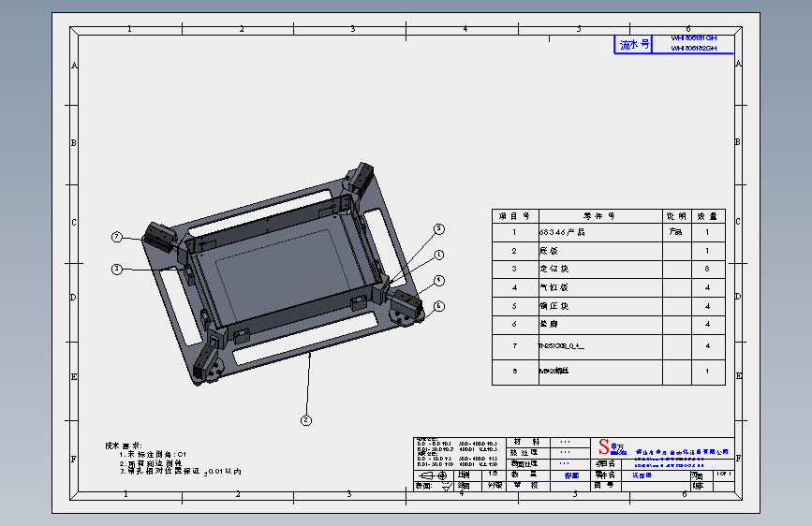Screen dimensions: 812x526
Task: Click quantity 8 in the 定位块 row
Action: [707, 269]
